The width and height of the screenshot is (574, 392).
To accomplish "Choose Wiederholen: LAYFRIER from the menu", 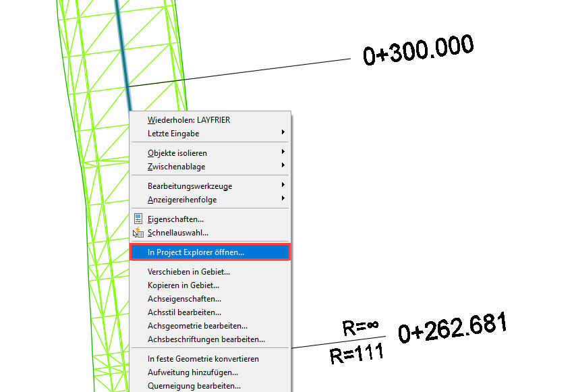I will [x=189, y=120].
